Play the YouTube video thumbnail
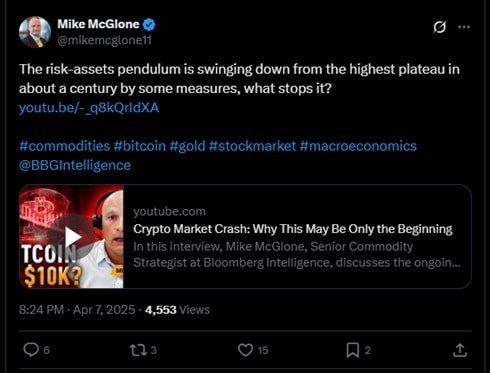Screen dimensions: 490x373 point(71,237)
